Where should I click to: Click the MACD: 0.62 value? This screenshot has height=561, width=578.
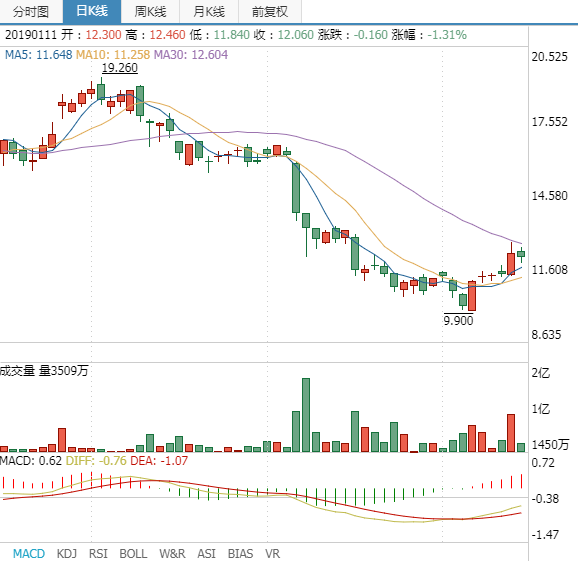point(31,460)
